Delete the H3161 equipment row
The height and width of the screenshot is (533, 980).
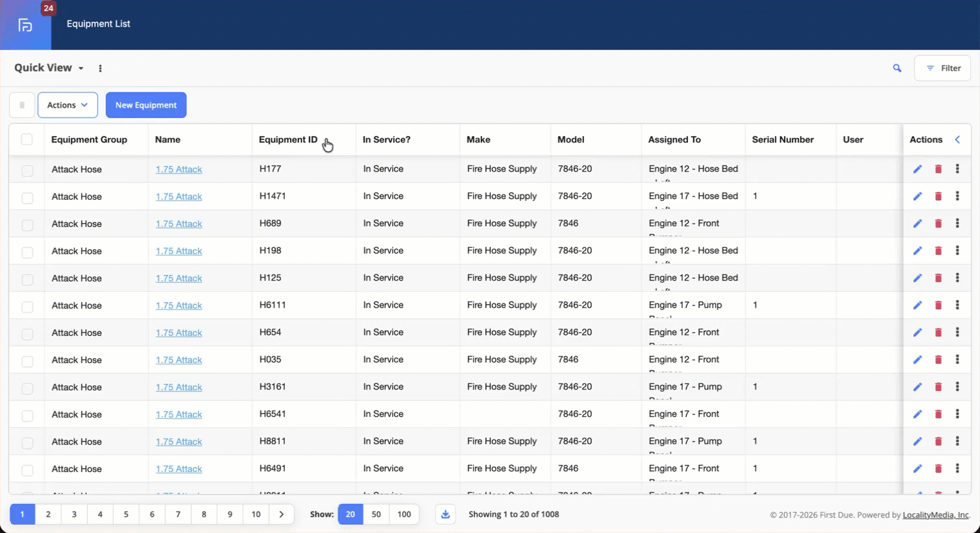(x=938, y=387)
